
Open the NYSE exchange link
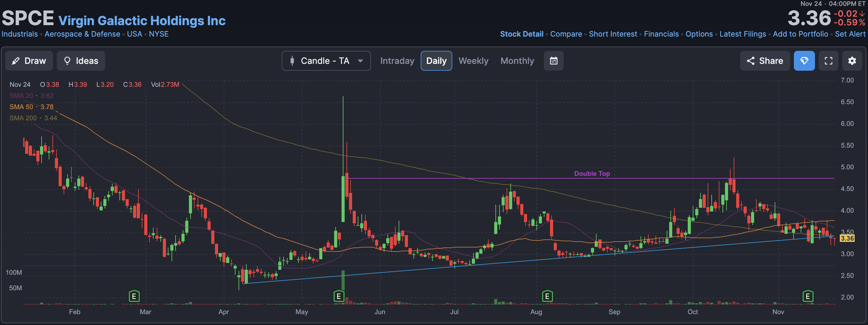tap(159, 34)
